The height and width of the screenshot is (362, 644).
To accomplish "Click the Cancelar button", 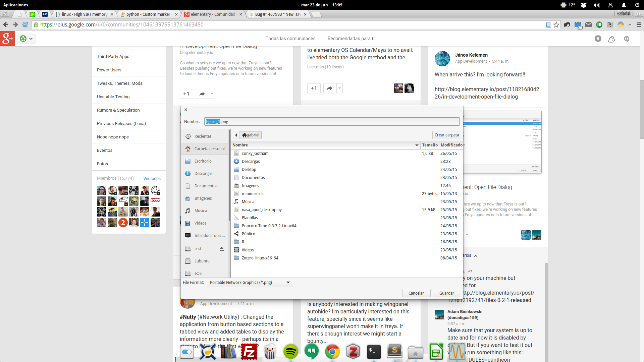I will tap(416, 293).
